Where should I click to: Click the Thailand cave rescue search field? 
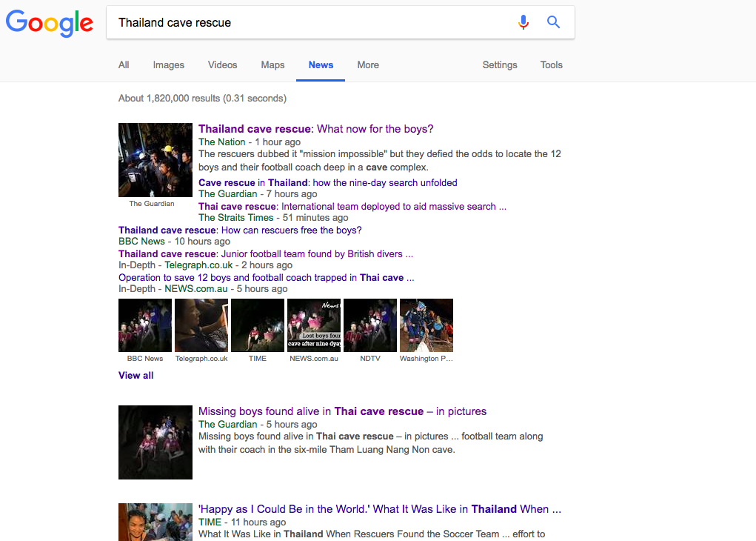[x=309, y=22]
